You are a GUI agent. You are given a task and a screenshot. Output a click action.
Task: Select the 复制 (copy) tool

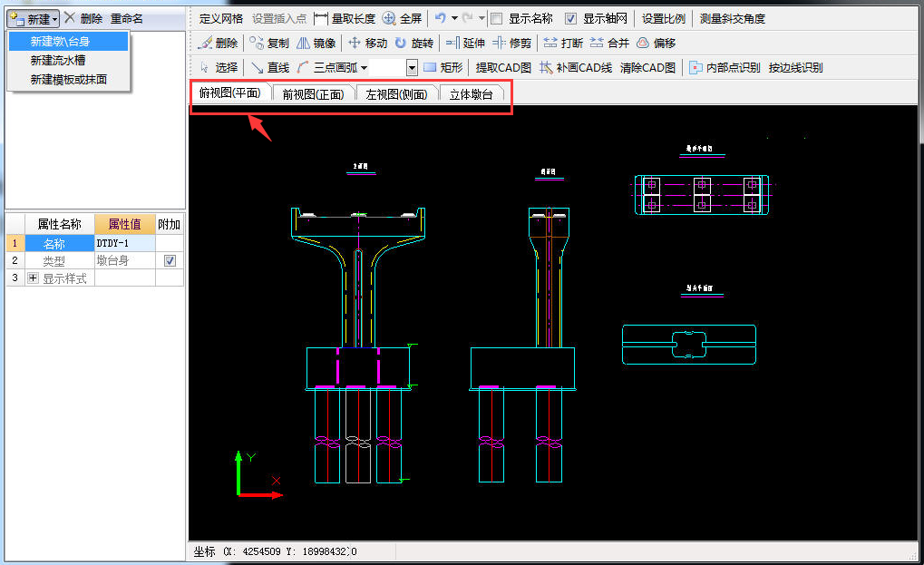pos(269,43)
